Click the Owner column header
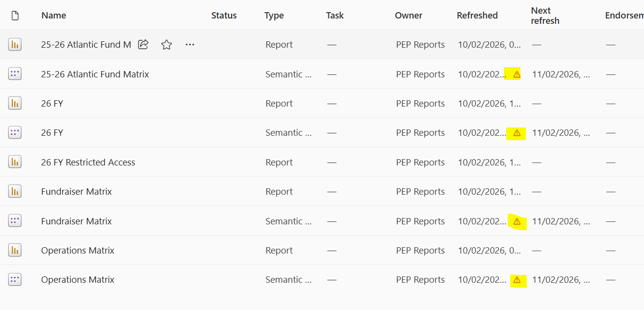Viewport: 644px width, 310px height. pyautogui.click(x=408, y=16)
